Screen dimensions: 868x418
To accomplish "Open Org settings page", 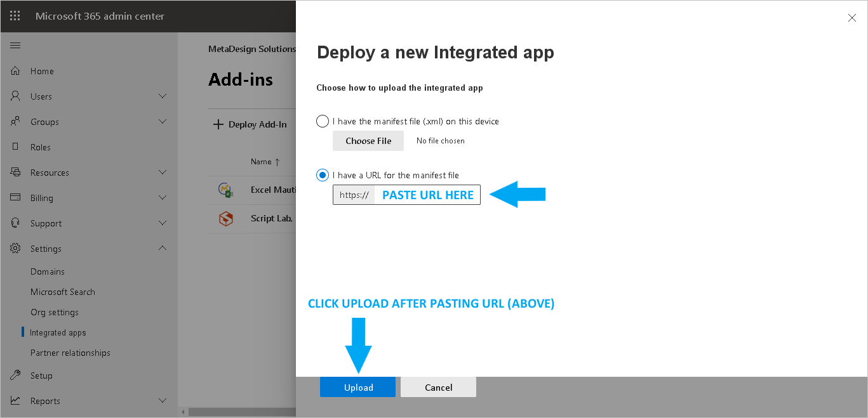I will 55,312.
